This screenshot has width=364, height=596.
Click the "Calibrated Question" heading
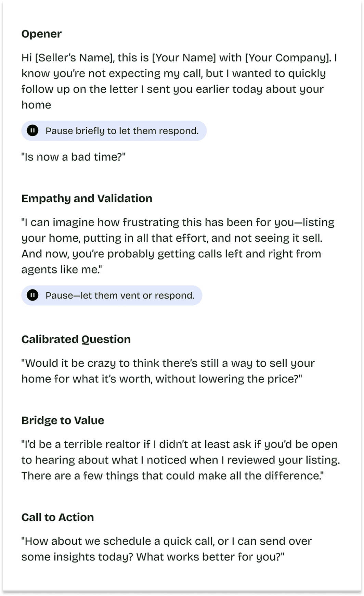76,339
